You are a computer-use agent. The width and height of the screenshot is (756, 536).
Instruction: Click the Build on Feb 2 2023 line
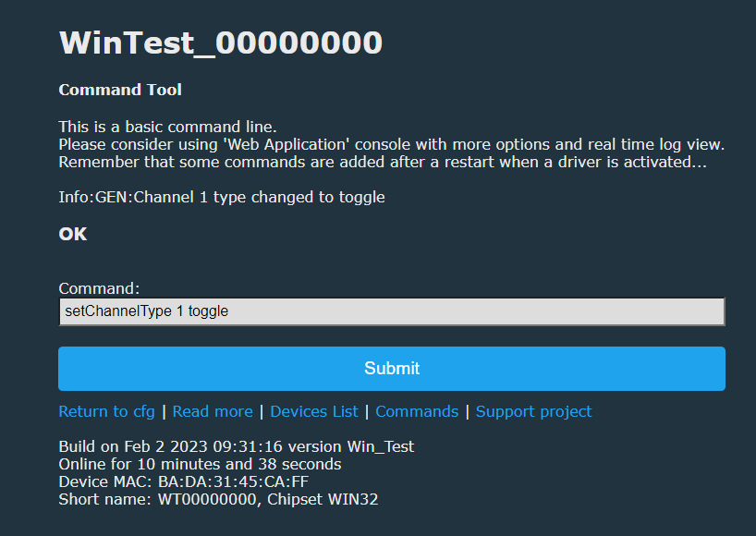click(x=236, y=446)
